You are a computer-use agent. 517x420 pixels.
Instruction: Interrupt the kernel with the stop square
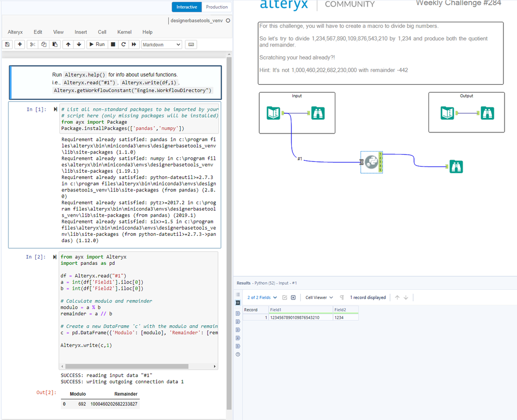[113, 44]
